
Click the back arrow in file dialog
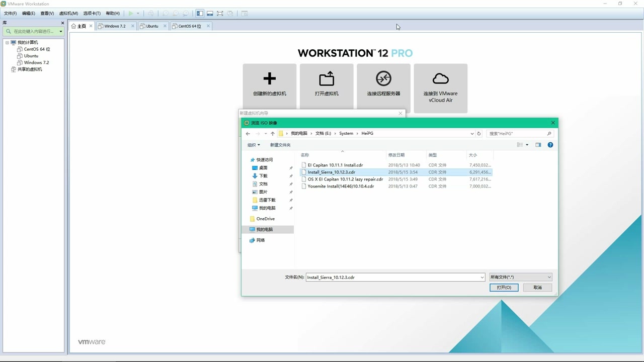pyautogui.click(x=248, y=134)
